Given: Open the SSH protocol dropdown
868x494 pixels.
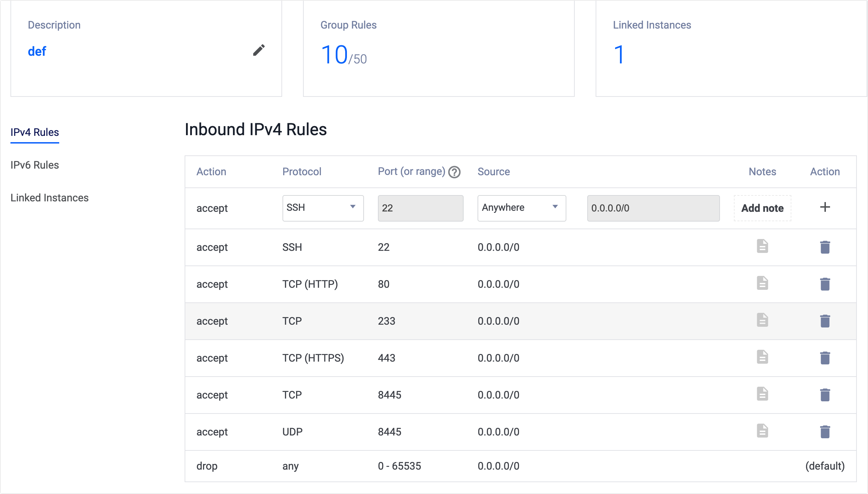Looking at the screenshot, I should pos(323,208).
